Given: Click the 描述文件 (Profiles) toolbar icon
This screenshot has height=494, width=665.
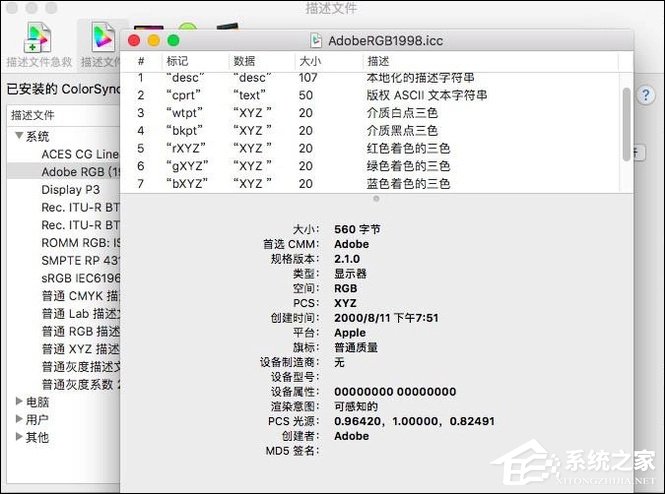Looking at the screenshot, I should coord(101,40).
